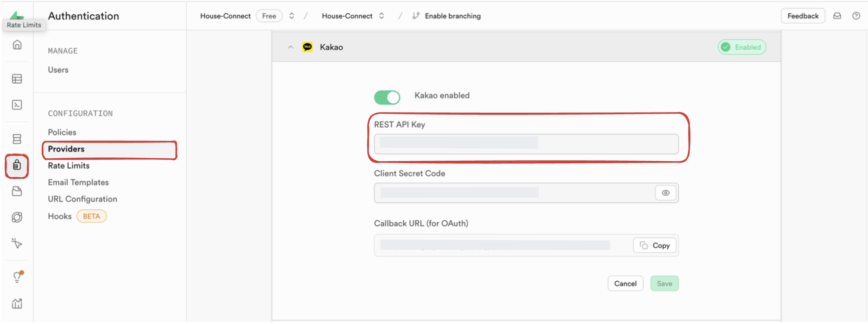The image size is (868, 324).
Task: Click the Feedback button
Action: [x=803, y=16]
